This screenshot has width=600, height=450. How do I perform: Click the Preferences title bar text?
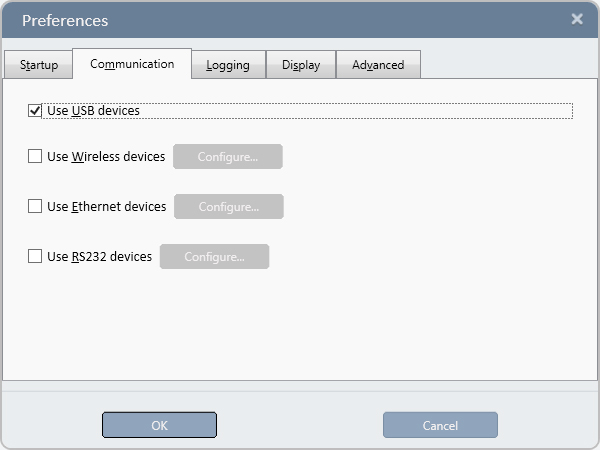[x=65, y=20]
